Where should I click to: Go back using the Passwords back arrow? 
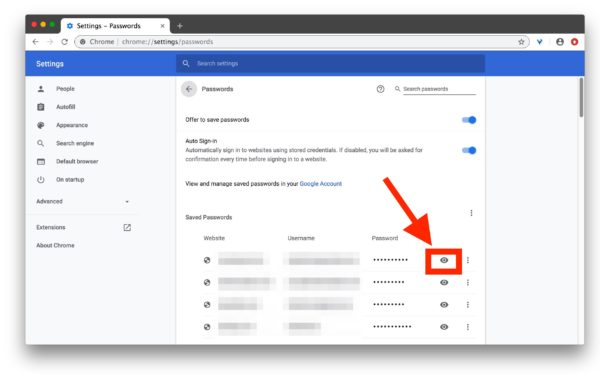[189, 89]
